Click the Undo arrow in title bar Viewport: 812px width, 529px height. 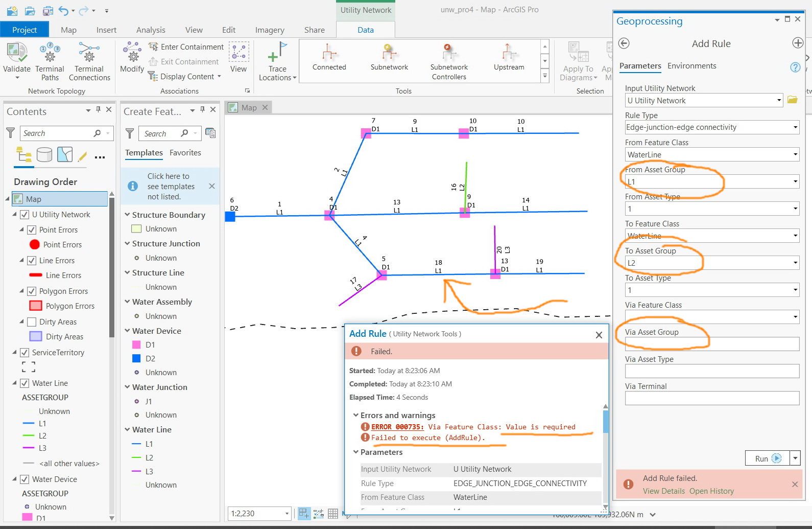[x=63, y=10]
